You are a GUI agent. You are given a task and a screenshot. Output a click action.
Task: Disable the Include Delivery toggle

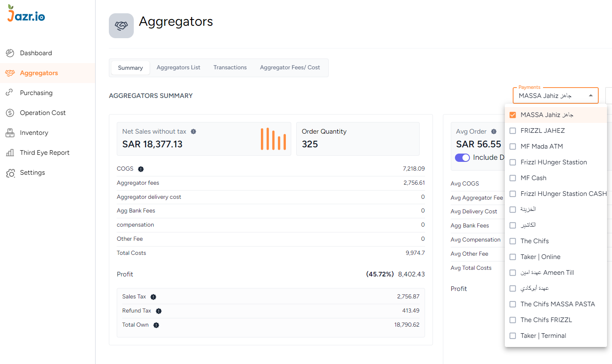pos(462,157)
